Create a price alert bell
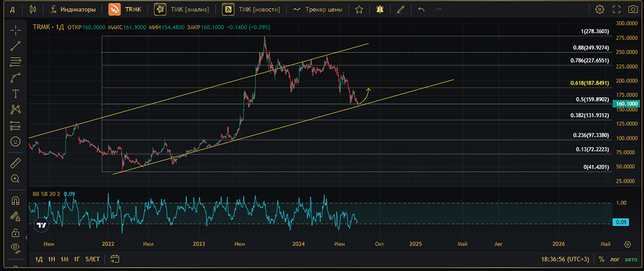This screenshot has width=644, height=271. point(380,9)
